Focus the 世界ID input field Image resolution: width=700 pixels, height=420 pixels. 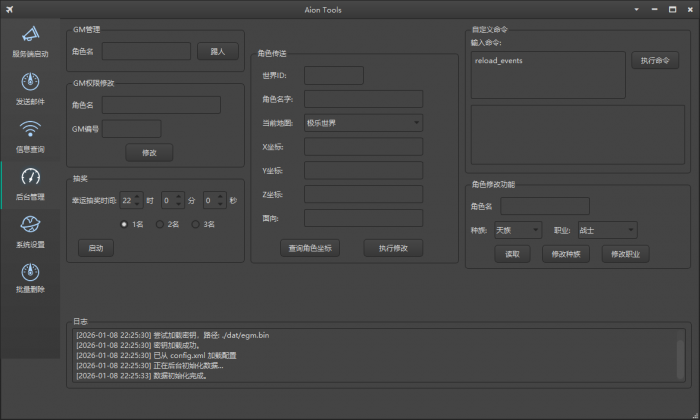click(x=334, y=75)
